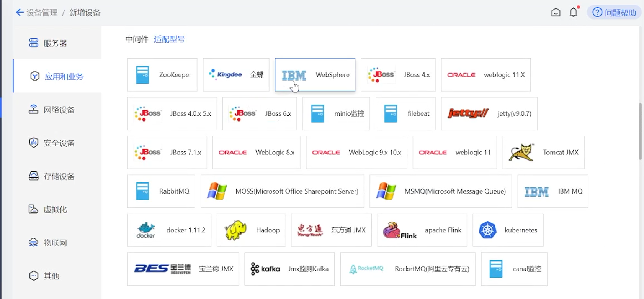
Task: Click the 宝兰德 JMX label text
Action: point(216,269)
